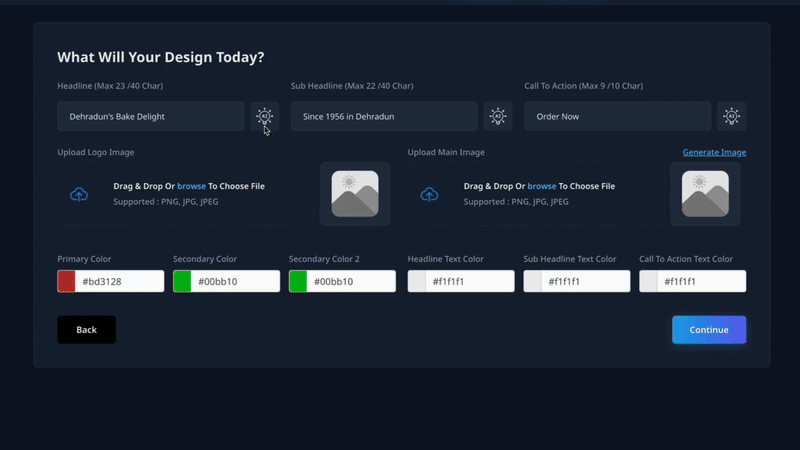Open the Primary Color red swatch
Image resolution: width=800 pixels, height=450 pixels.
[67, 281]
